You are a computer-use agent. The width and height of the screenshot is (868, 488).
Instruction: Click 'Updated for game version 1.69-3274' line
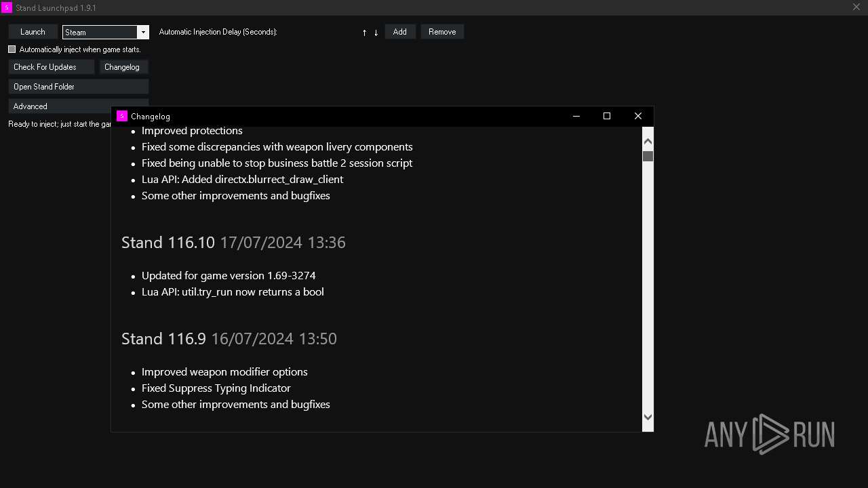pyautogui.click(x=229, y=276)
